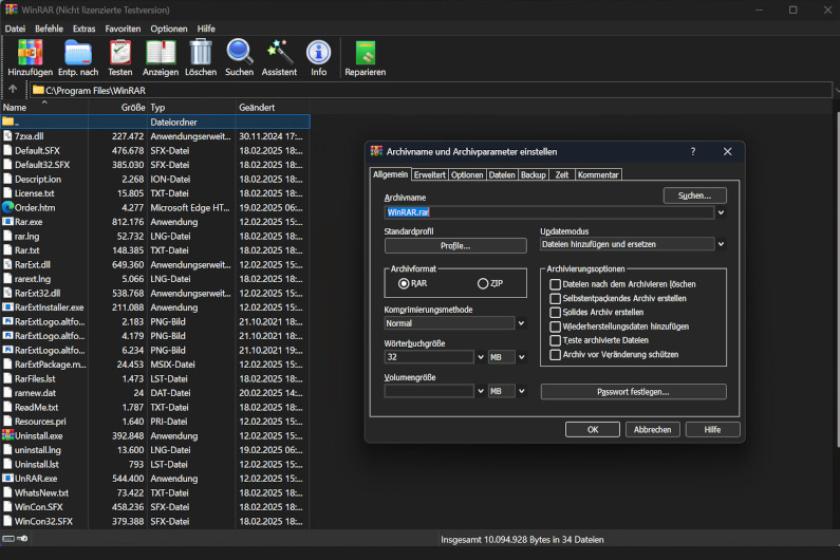Click the RarExt.dll file icon
This screenshot has height=560, width=840.
click(8, 264)
